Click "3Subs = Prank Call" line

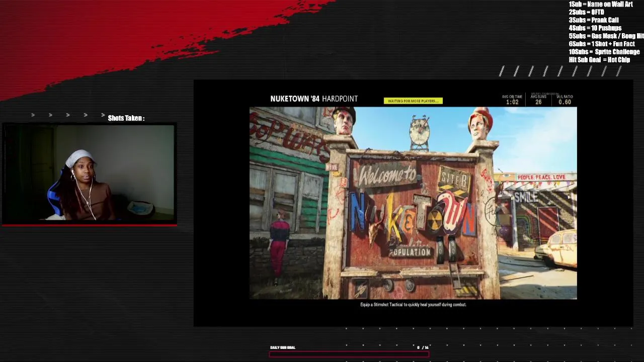(594, 20)
